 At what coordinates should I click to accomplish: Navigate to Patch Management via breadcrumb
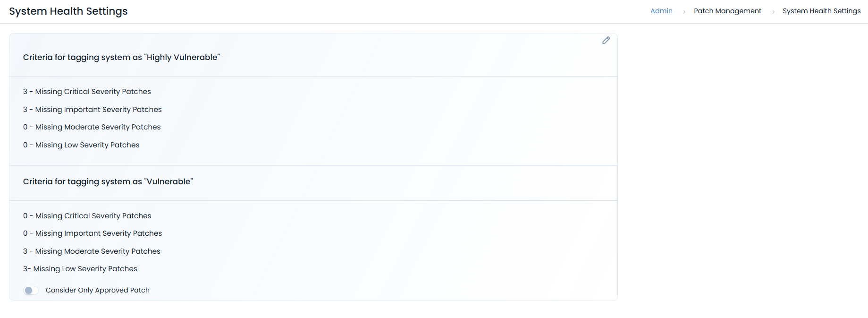tap(727, 10)
